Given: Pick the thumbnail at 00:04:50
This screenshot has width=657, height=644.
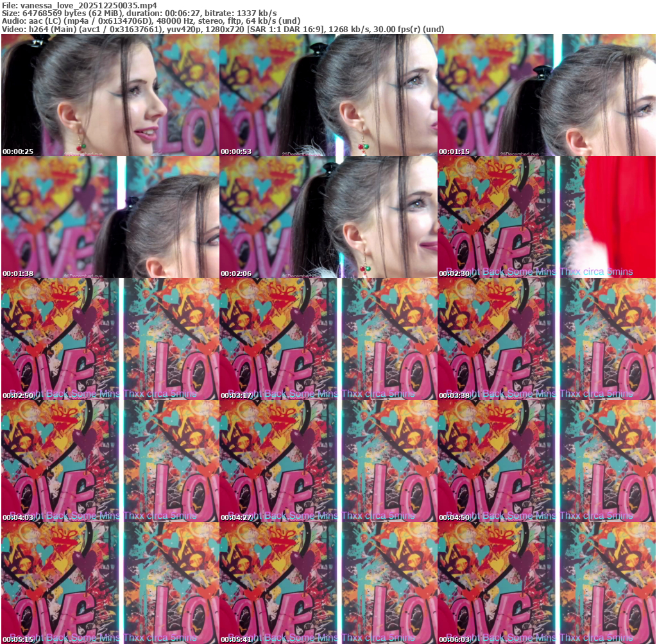Looking at the screenshot, I should (547, 461).
